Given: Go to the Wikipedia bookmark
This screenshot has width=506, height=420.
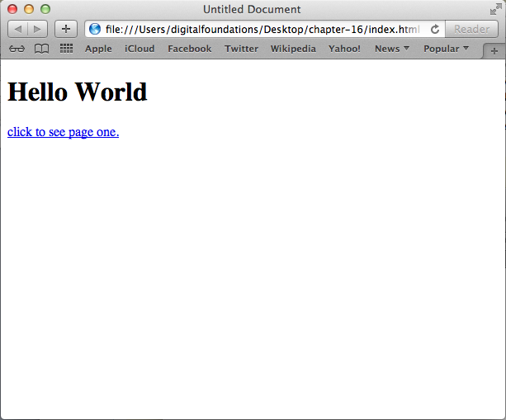Looking at the screenshot, I should tap(293, 49).
